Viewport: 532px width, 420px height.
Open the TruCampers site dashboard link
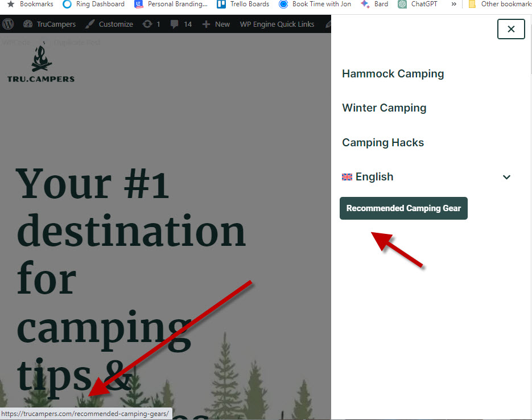click(x=50, y=24)
